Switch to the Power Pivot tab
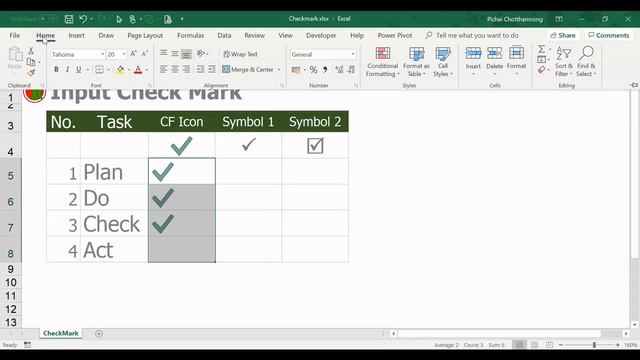 395,36
